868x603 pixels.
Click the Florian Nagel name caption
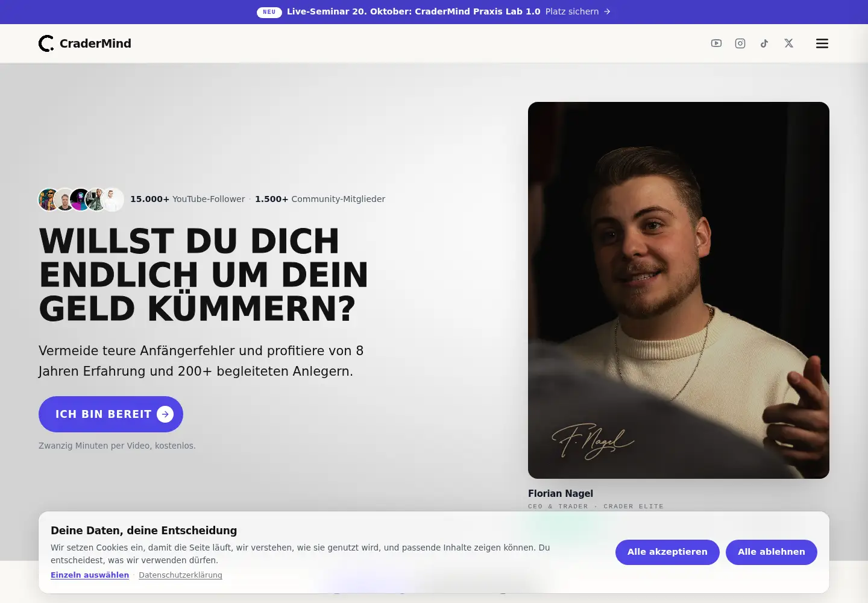(x=561, y=493)
